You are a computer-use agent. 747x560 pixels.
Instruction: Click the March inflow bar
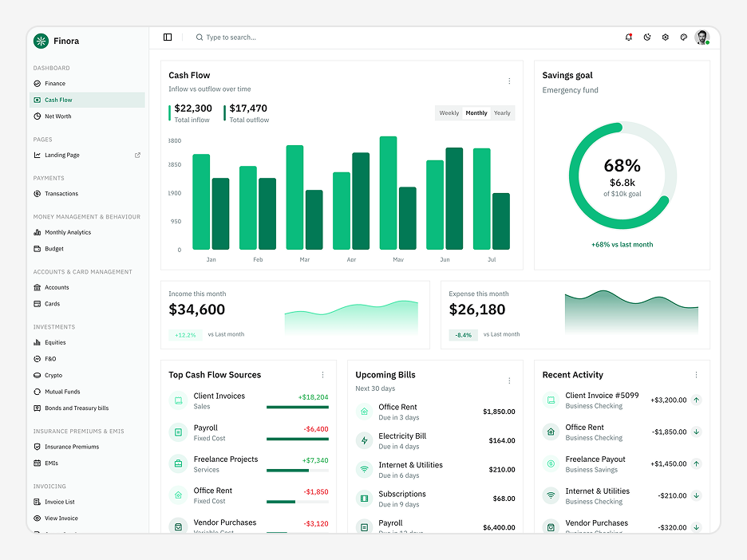pos(295,198)
